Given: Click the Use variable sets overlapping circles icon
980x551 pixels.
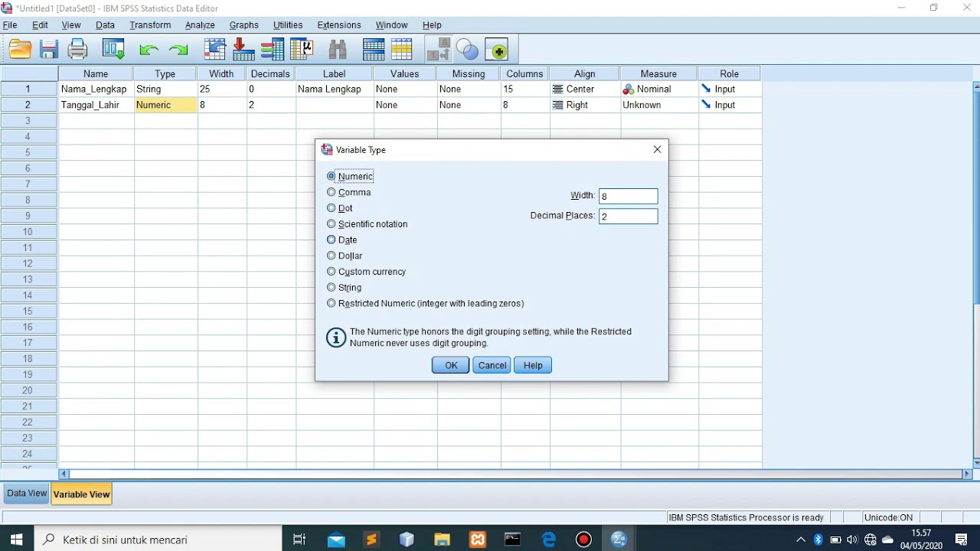Looking at the screenshot, I should click(x=467, y=50).
